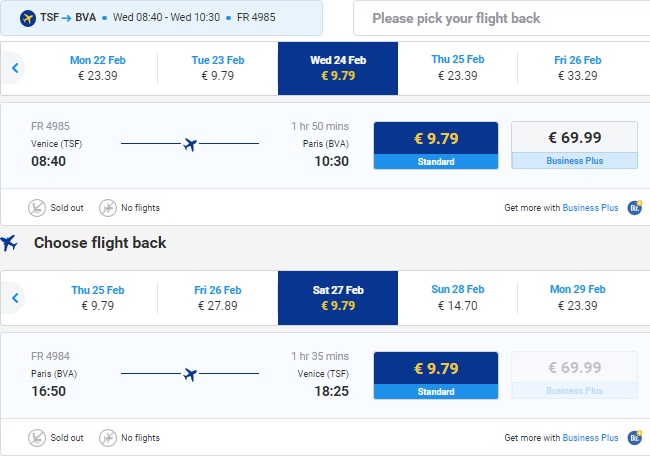Select the Thu 25 Feb outbound date
This screenshot has height=456, width=650.
(457, 68)
